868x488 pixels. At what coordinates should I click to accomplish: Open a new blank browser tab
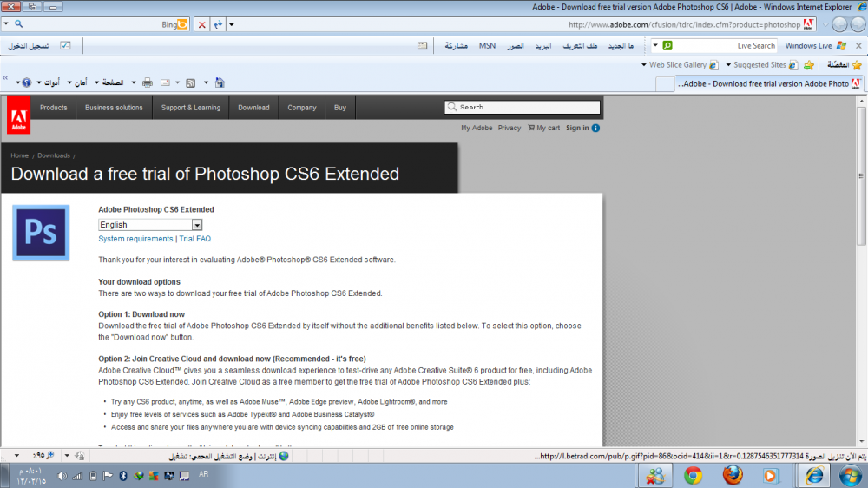pos(665,84)
